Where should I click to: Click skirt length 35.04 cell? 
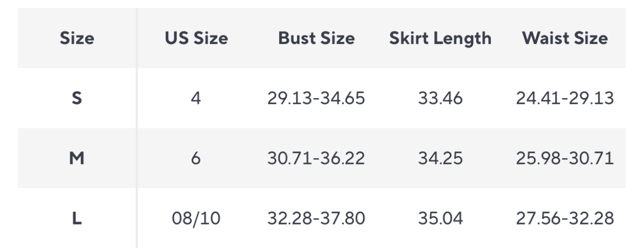point(440,218)
